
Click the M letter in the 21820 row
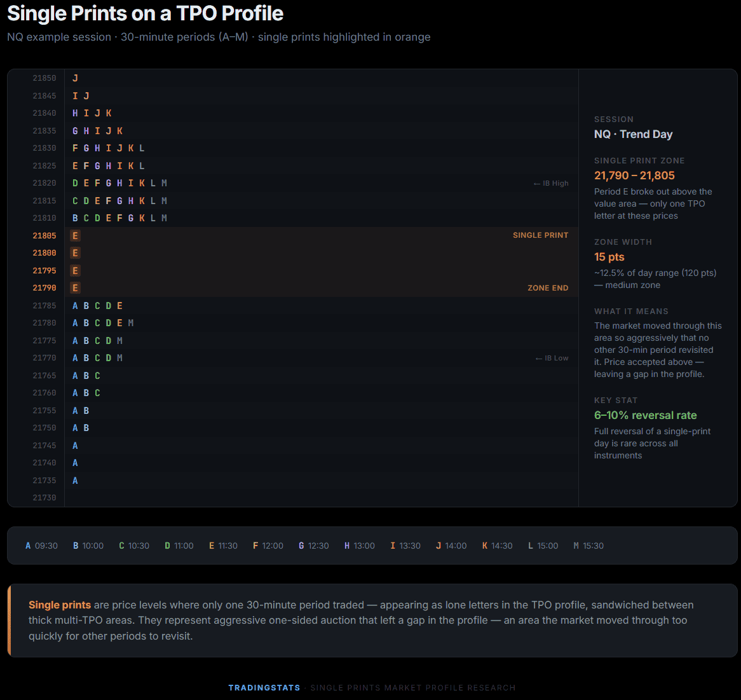[x=165, y=182]
